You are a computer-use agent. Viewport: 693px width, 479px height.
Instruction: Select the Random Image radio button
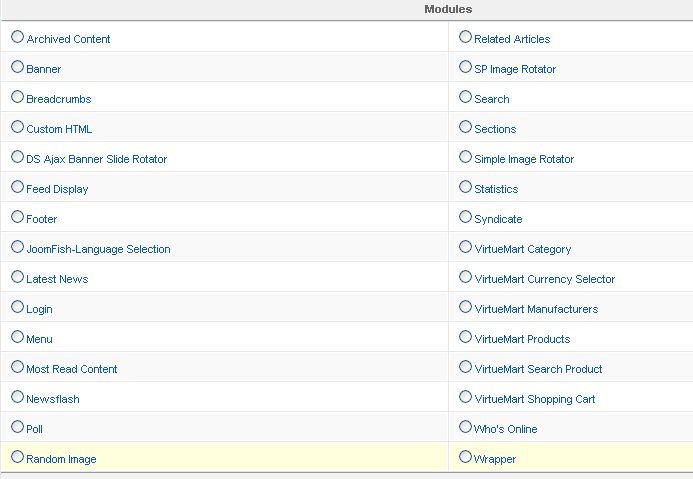17,456
